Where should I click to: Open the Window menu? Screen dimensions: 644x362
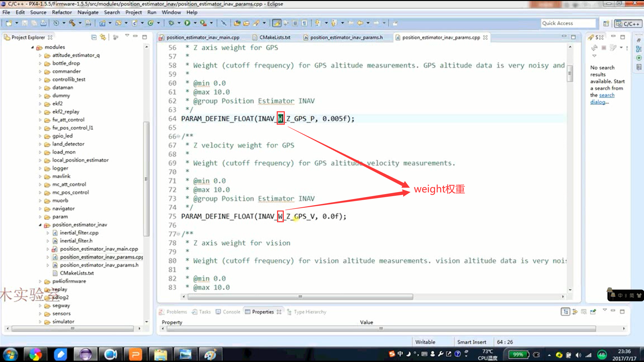click(171, 12)
